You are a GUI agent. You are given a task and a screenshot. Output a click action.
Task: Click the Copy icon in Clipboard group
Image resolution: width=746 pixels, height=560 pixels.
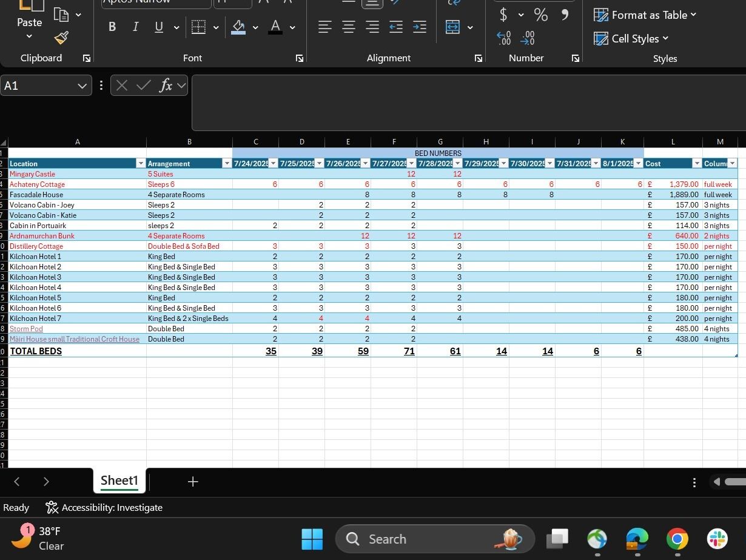coord(61,14)
